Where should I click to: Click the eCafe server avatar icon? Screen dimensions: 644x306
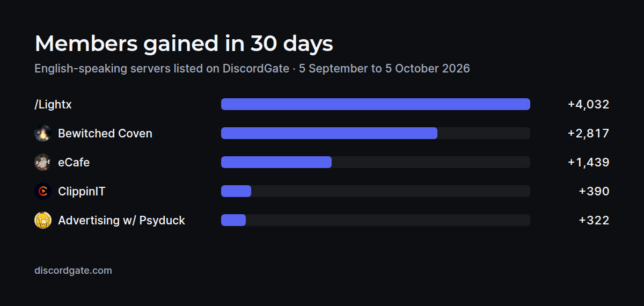[43, 162]
